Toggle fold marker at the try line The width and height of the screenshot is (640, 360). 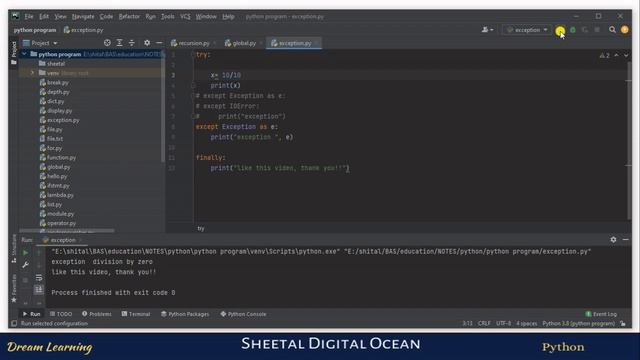pos(193,55)
